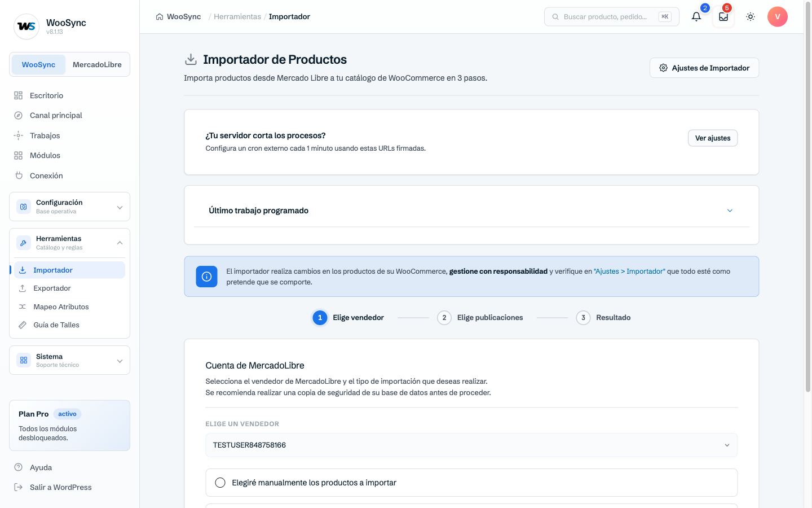Open Módulos in the sidebar
The height and width of the screenshot is (508, 812).
[x=69, y=155]
